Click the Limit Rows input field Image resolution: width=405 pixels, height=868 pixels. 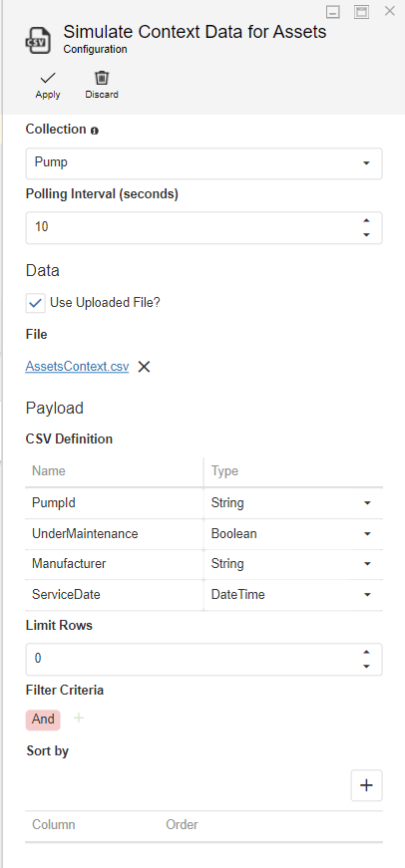pyautogui.click(x=203, y=659)
